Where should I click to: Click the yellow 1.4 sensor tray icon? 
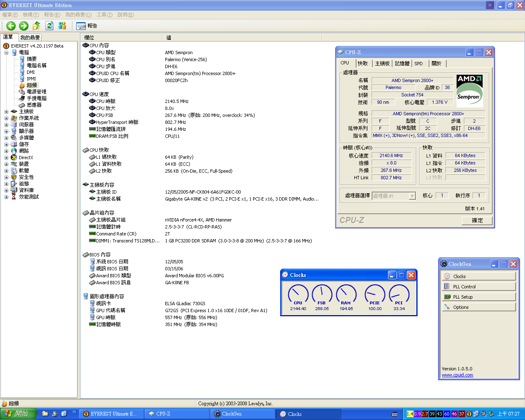[x=410, y=414]
